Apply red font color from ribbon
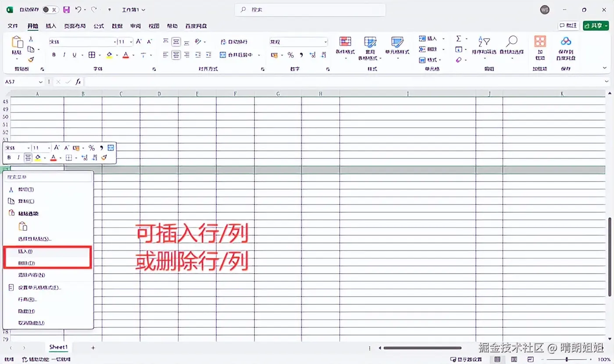Viewport: 614px width, 364px height. [126, 55]
